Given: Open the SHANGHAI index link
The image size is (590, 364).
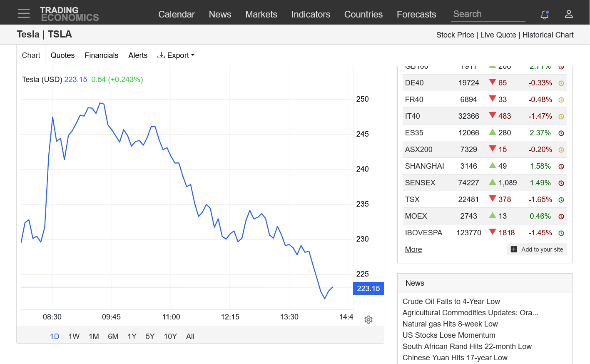Looking at the screenshot, I should (x=425, y=166).
